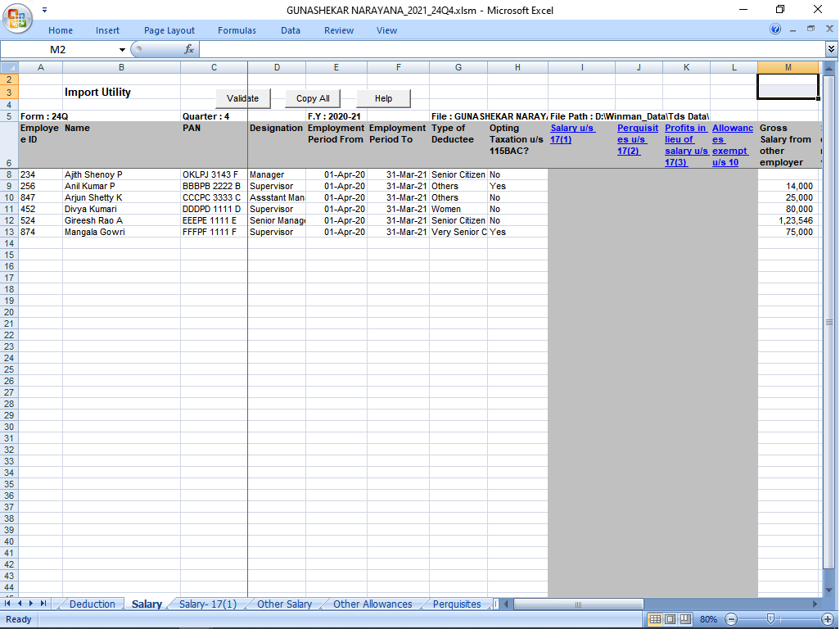The width and height of the screenshot is (840, 629).
Task: Click the zoom slider handle
Action: point(770,619)
